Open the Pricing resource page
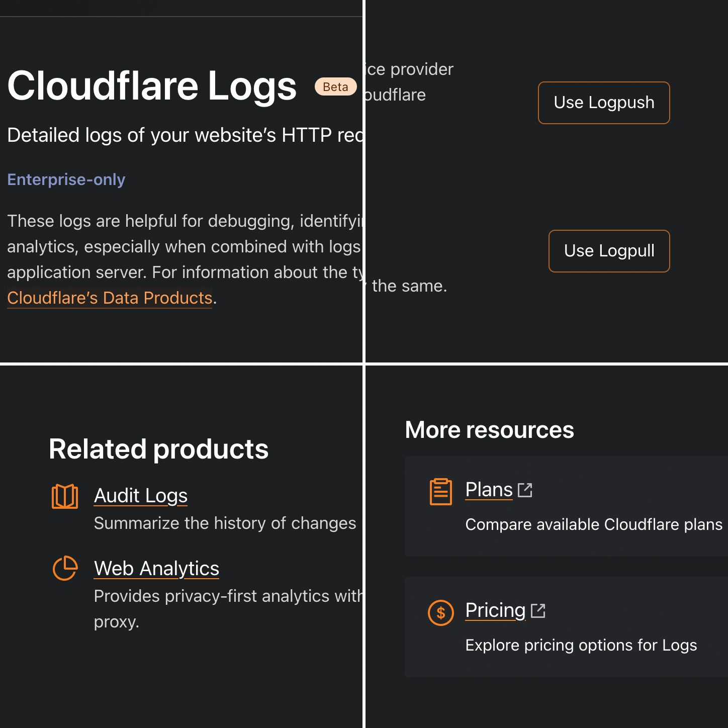The height and width of the screenshot is (728, 728). pos(495,610)
